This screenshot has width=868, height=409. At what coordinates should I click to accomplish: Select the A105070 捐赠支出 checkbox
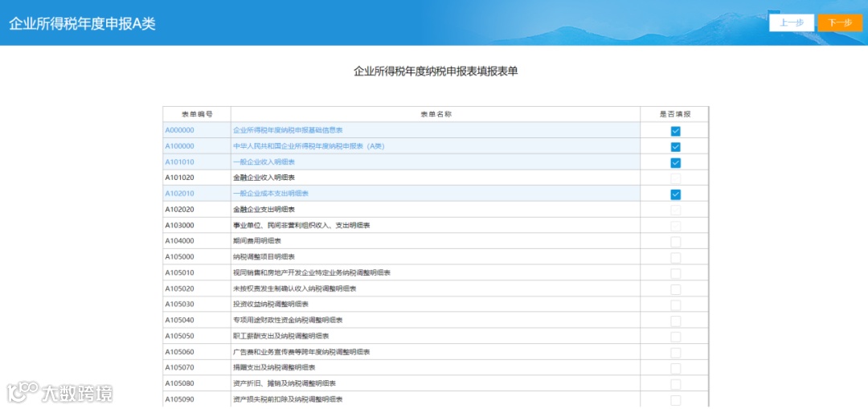point(675,369)
